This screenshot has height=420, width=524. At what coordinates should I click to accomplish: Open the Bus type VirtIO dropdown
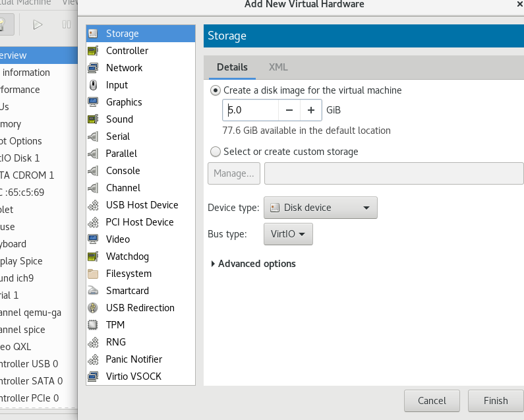pyautogui.click(x=288, y=234)
